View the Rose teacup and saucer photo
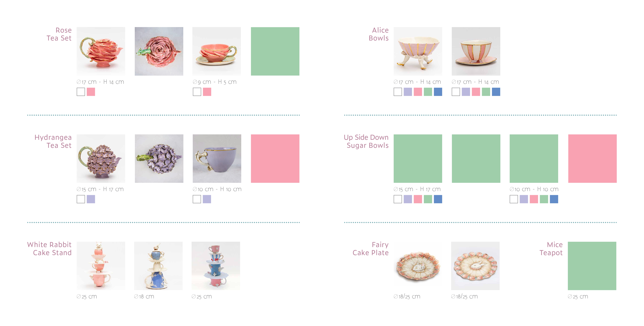Image resolution: width=644 pixels, height=326 pixels. point(217,51)
